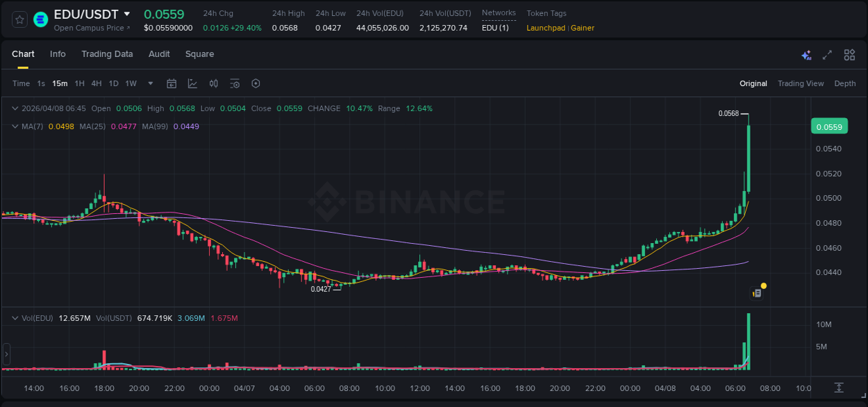Open the EDU/USDT pair selector dropdown

click(127, 13)
